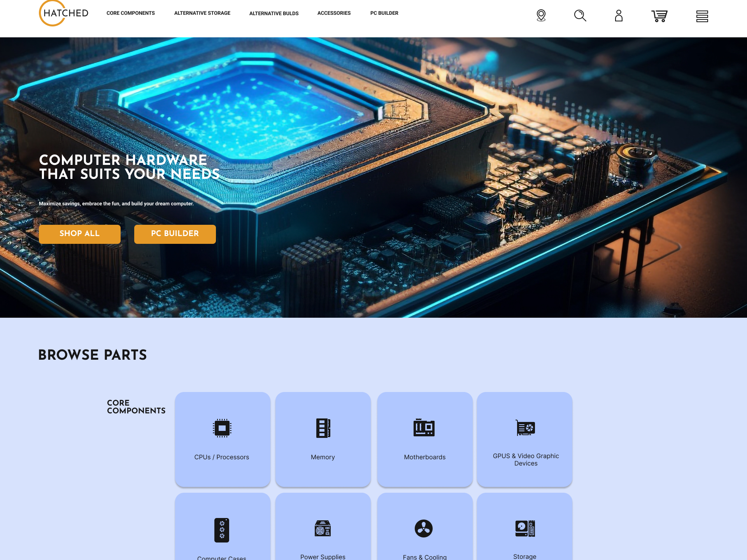Click the Storage drive icon
The height and width of the screenshot is (560, 747).
tap(525, 528)
